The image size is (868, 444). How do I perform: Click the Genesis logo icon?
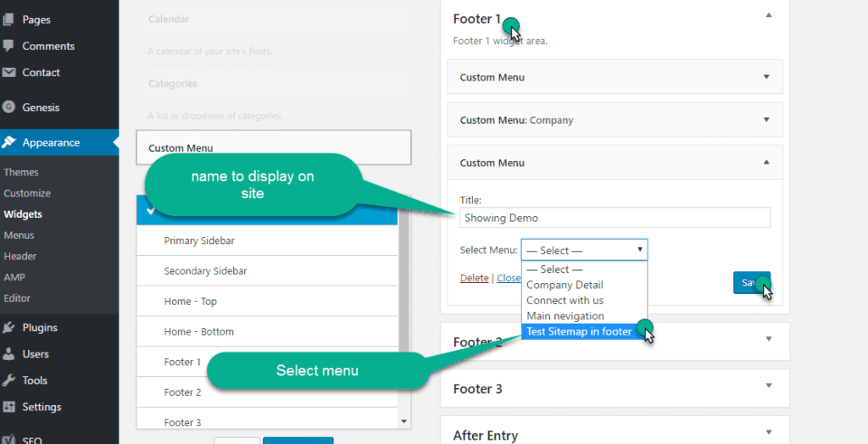click(x=8, y=108)
